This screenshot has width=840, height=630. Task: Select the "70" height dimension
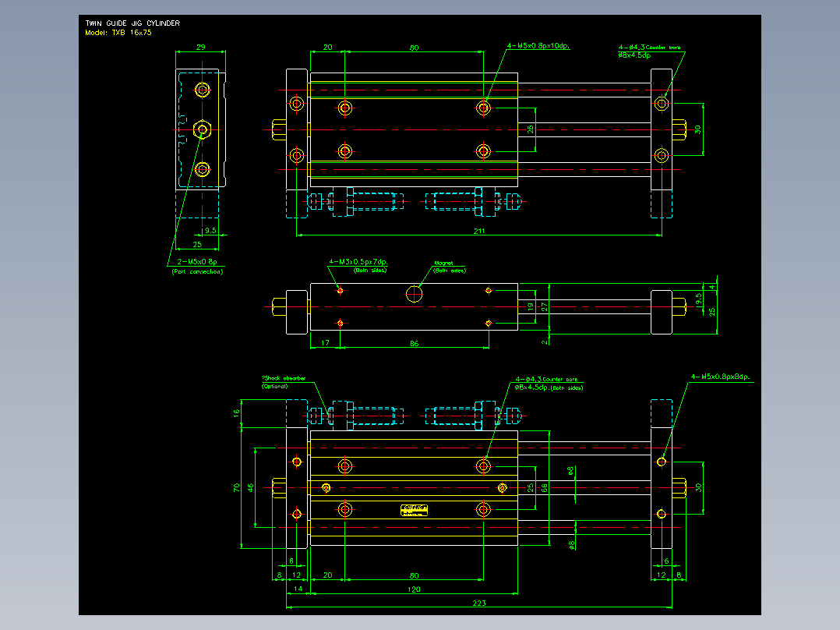(x=236, y=487)
